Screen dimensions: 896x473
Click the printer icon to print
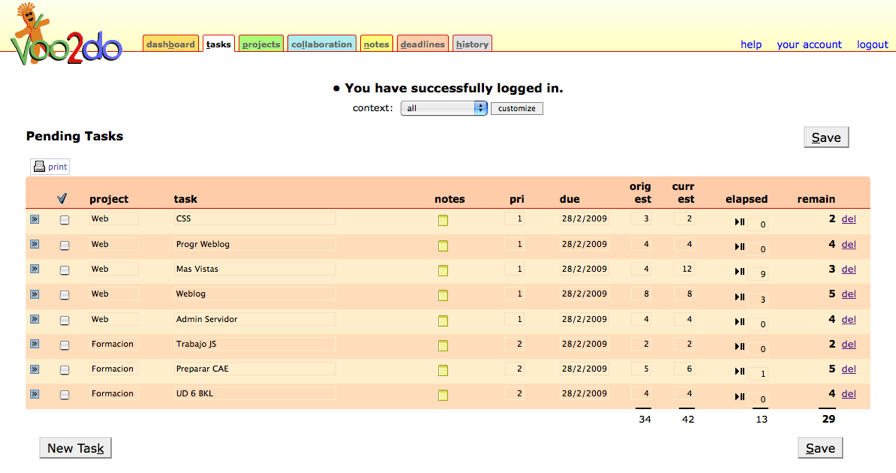click(x=40, y=167)
